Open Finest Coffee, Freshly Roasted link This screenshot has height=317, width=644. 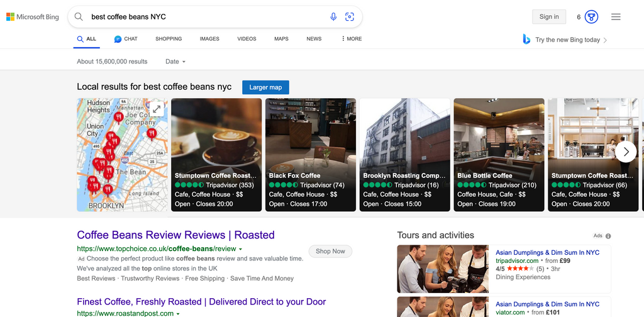click(x=201, y=302)
